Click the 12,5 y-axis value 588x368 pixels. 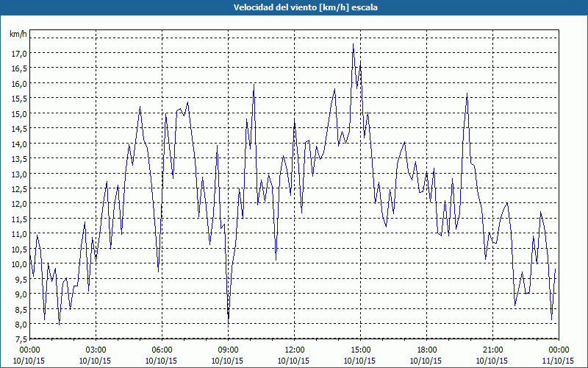pos(19,189)
